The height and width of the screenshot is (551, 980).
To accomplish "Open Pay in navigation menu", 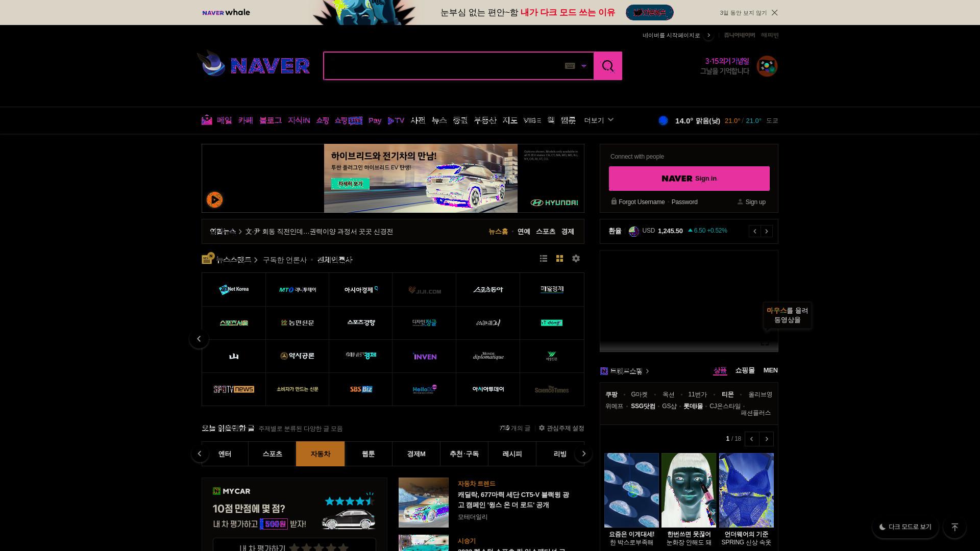I will click(x=375, y=120).
